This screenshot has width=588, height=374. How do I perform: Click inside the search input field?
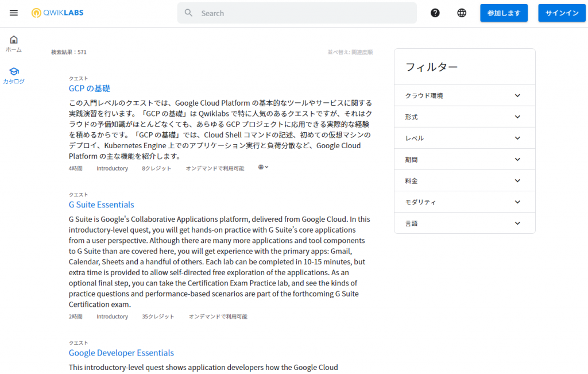299,13
